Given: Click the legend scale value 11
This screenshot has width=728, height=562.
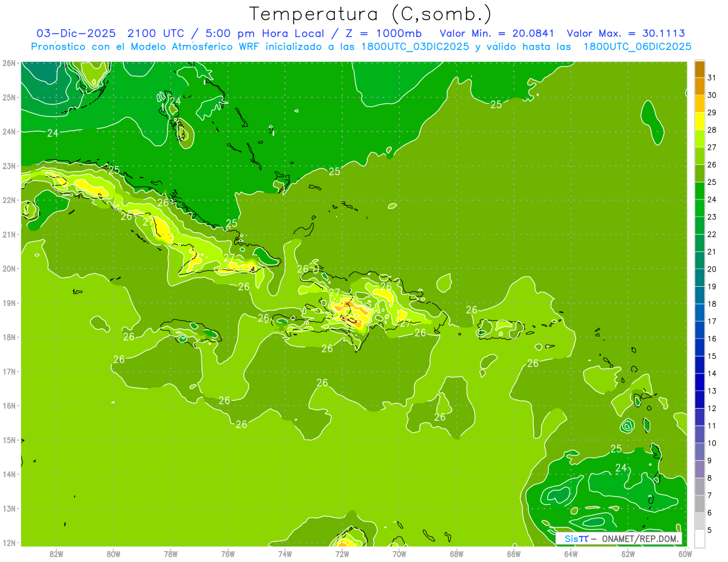Looking at the screenshot, I should [712, 426].
